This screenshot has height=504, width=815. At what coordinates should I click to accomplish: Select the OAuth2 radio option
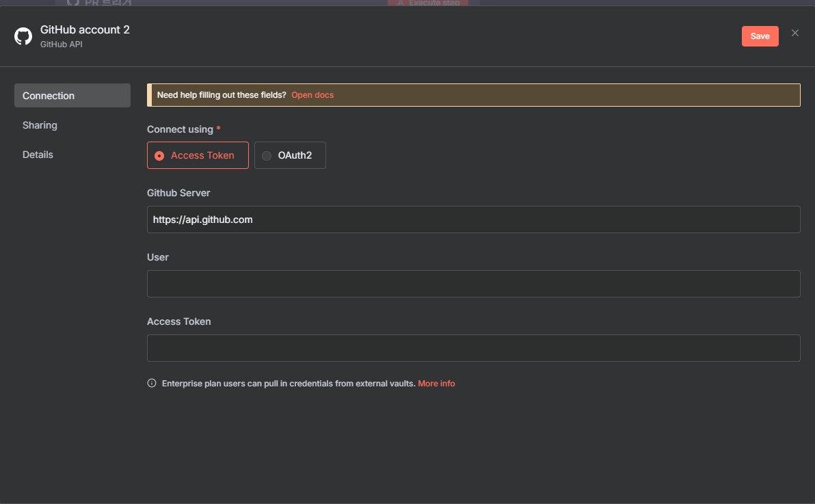pos(290,155)
